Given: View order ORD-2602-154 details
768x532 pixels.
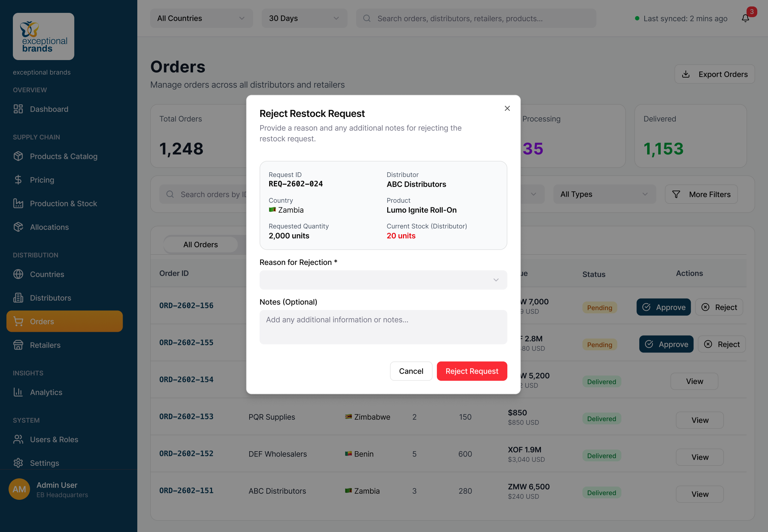Looking at the screenshot, I should pyautogui.click(x=694, y=381).
